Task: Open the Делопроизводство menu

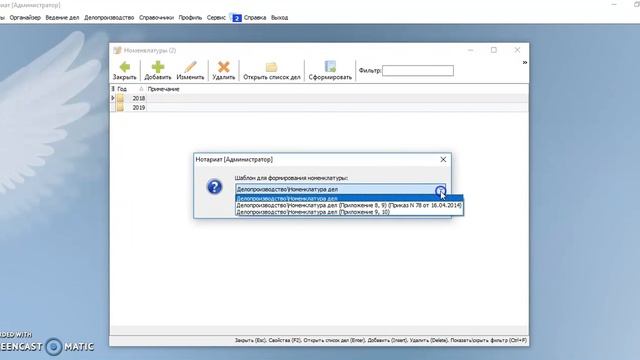Action: (x=109, y=18)
